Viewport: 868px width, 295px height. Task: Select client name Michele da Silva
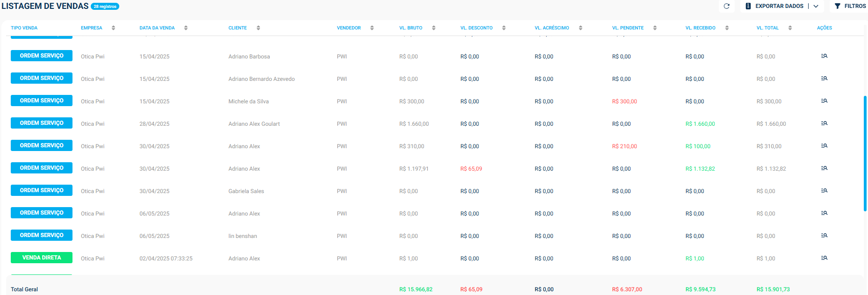tap(248, 101)
